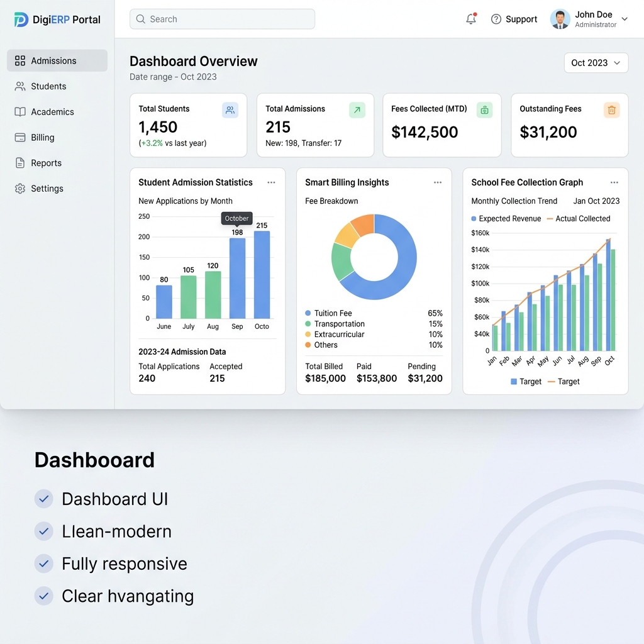644x644 pixels.
Task: Open the Academics menu item
Action: (x=57, y=112)
